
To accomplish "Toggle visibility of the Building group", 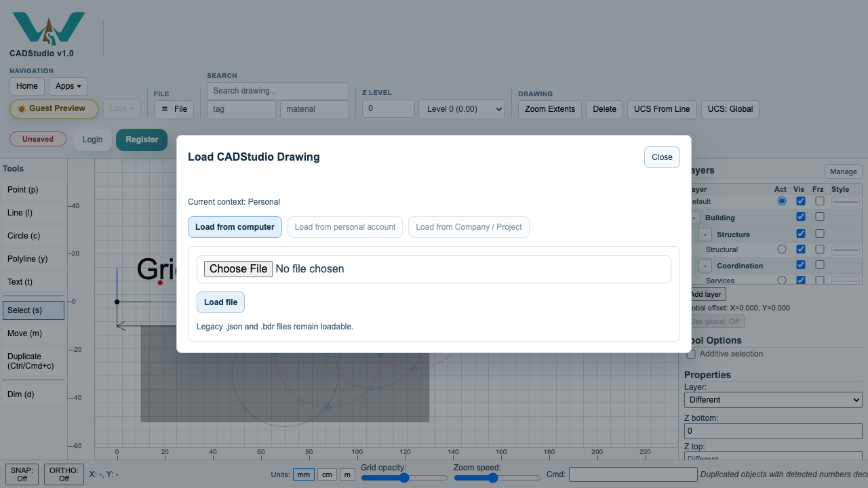I will [801, 217].
